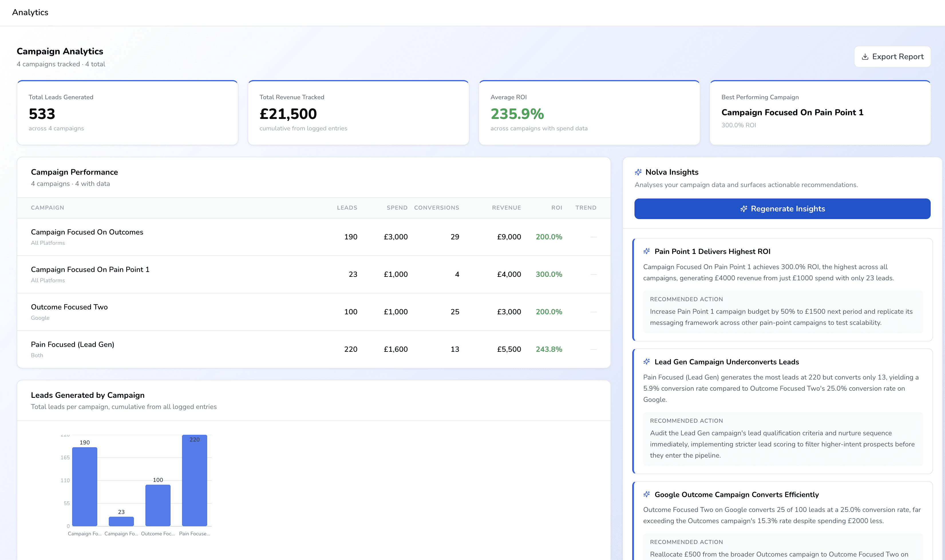This screenshot has width=945, height=560.
Task: Click the 23 leads bar in chart
Action: point(121,521)
